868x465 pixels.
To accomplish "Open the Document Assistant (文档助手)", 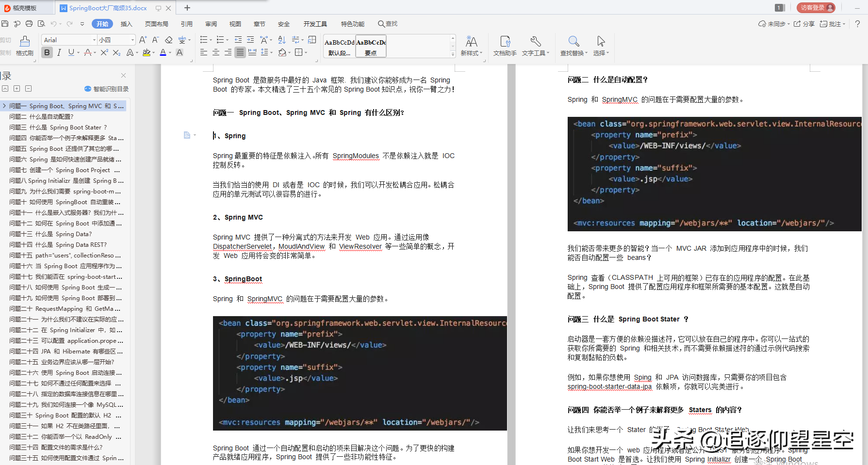I will pos(505,46).
